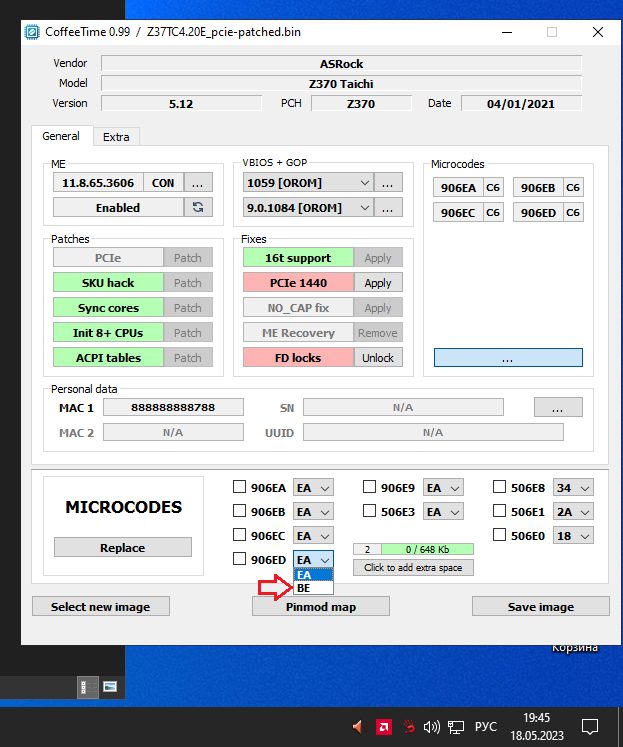Expand the 9.0.1084 [OROM] GOP dropdown
Image resolution: width=623 pixels, height=747 pixels.
click(308, 208)
